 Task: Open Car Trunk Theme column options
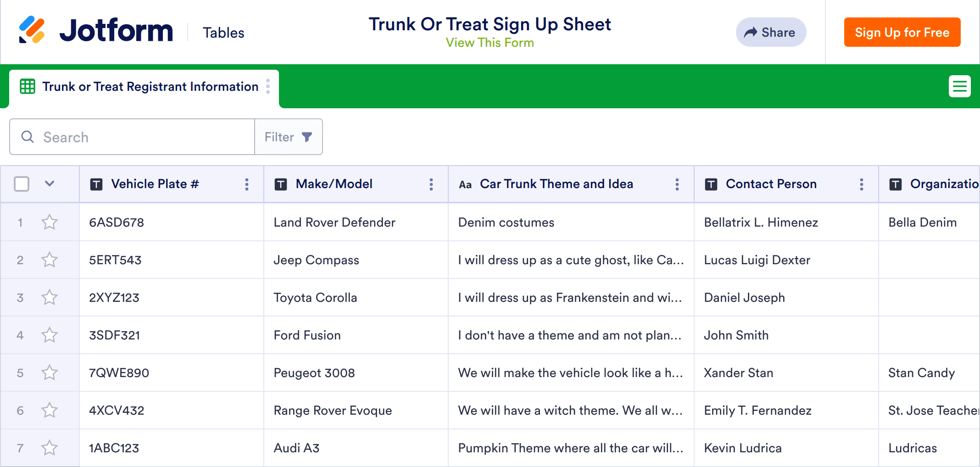coord(677,184)
